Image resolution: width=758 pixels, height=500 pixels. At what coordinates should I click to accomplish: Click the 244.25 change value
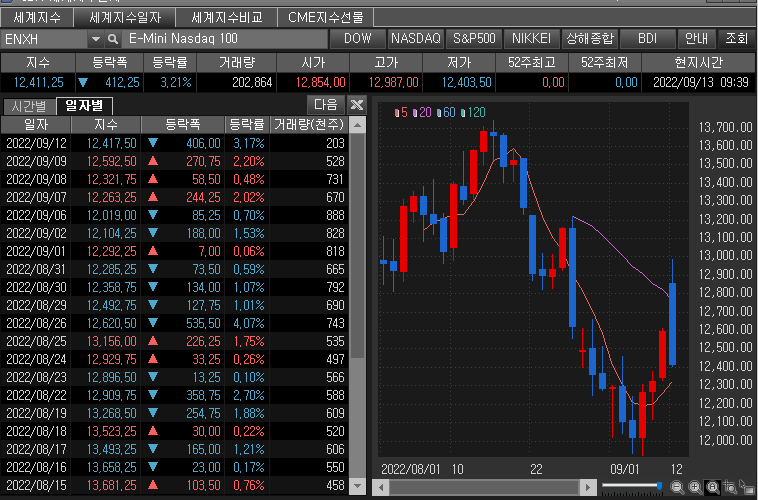tap(203, 197)
